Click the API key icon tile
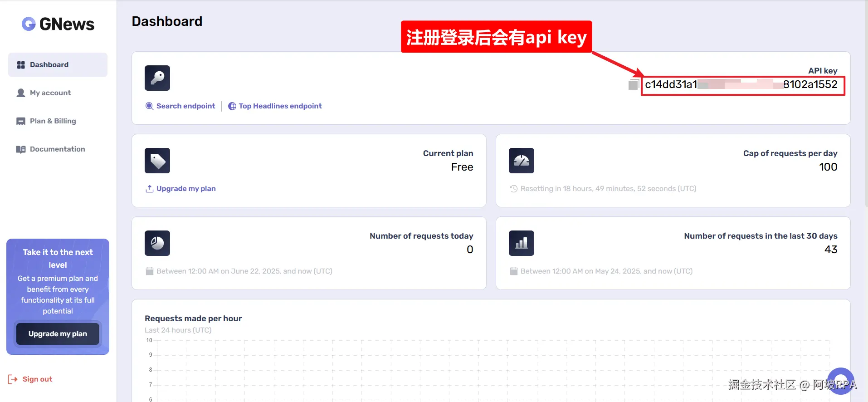The height and width of the screenshot is (402, 868). (157, 78)
